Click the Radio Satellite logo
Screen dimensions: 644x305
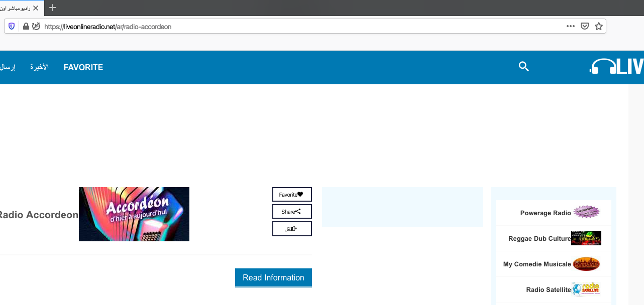point(586,289)
